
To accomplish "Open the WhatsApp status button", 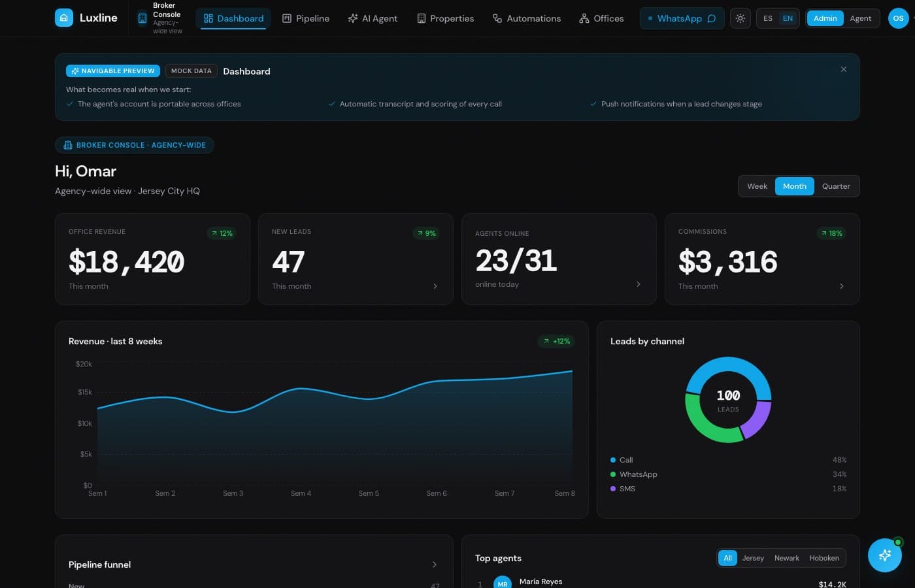I will pyautogui.click(x=682, y=18).
